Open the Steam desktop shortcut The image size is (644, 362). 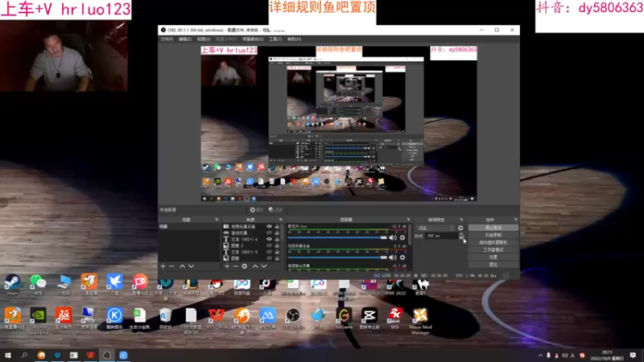tap(12, 286)
